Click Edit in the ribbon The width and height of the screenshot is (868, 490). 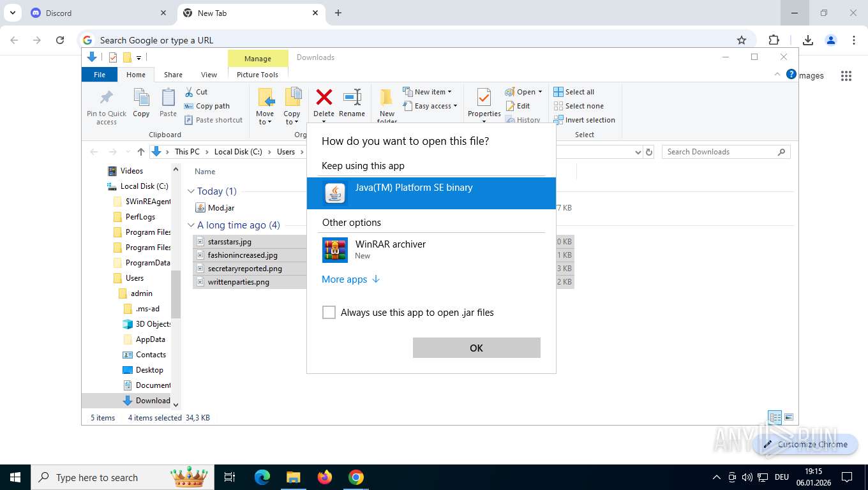click(518, 106)
